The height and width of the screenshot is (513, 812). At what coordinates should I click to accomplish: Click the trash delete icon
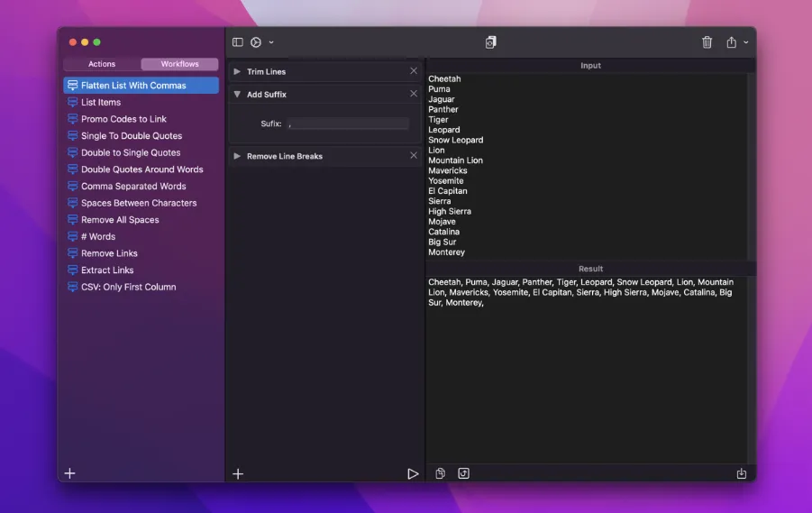pos(707,42)
